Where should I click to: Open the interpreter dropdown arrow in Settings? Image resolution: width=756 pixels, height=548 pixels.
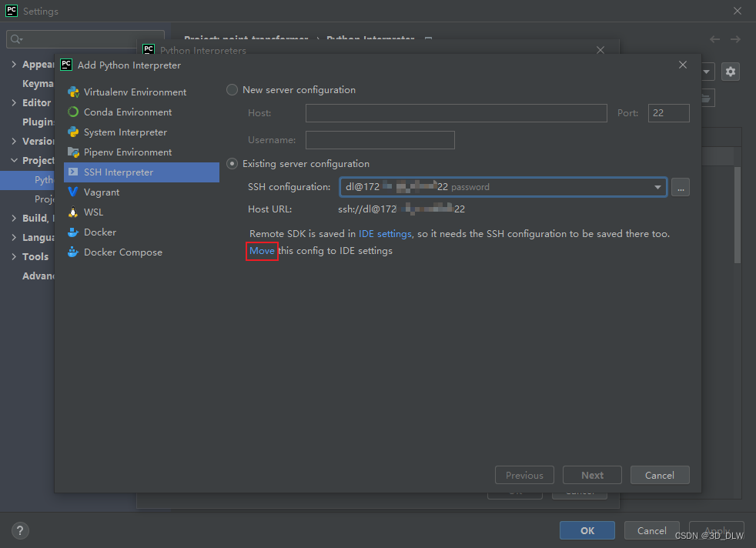[706, 72]
